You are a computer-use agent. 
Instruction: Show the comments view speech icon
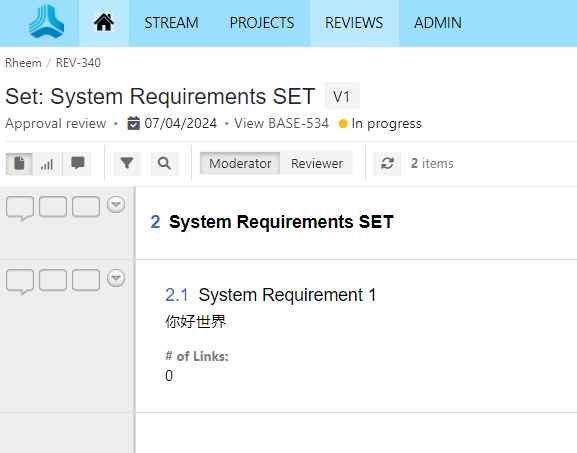click(78, 163)
